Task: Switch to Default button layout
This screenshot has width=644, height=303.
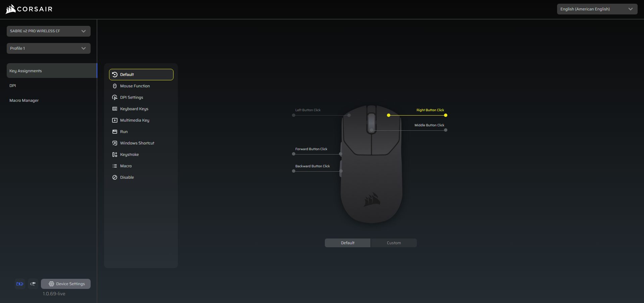Action: (x=348, y=243)
